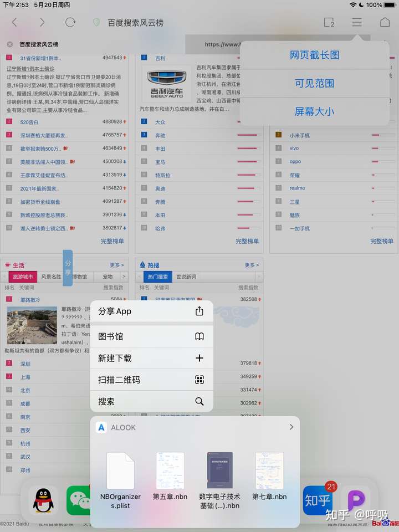Open 耶路撒冷 city entry
Image resolution: width=399 pixels, height=532 pixels.
point(30,300)
